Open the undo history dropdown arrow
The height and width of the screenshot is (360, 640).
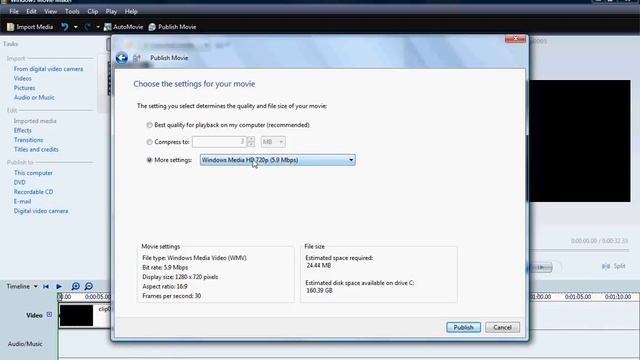click(76, 27)
